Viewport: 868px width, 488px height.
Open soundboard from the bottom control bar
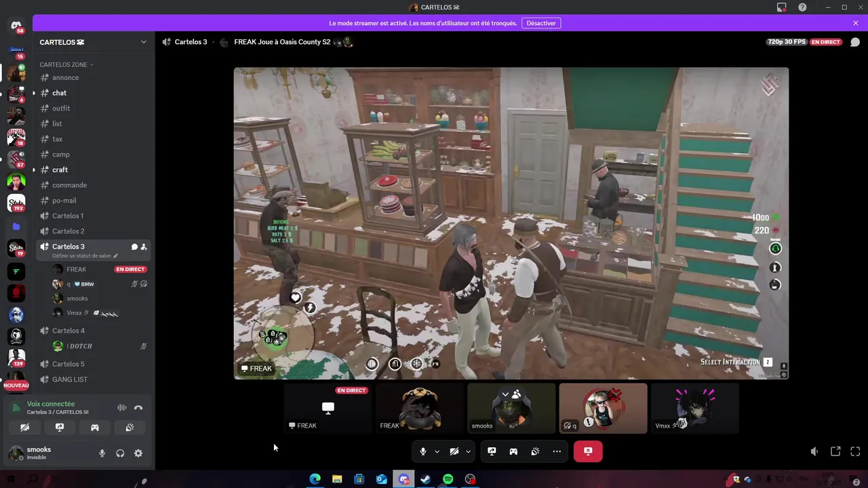tap(535, 451)
